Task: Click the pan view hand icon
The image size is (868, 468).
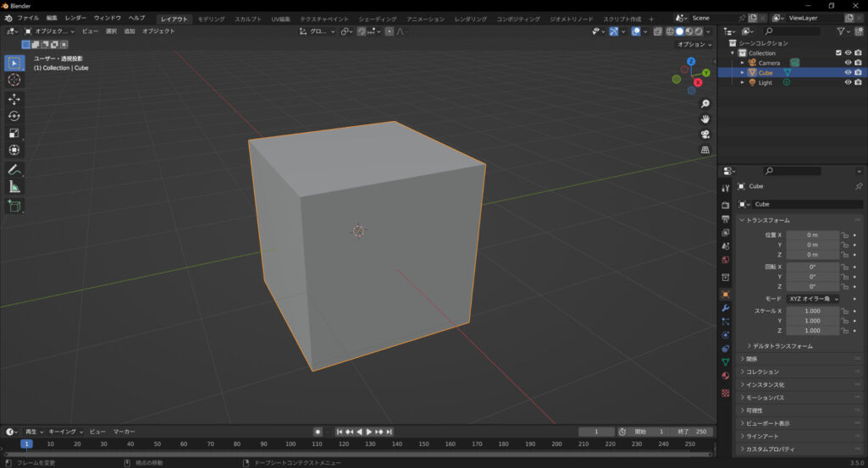Action: tap(705, 119)
